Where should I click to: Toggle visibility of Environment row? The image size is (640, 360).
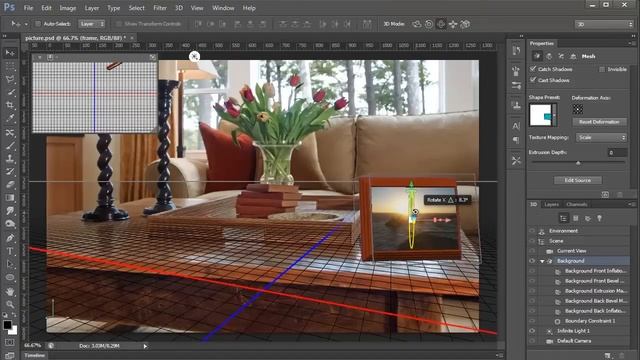[x=532, y=231]
